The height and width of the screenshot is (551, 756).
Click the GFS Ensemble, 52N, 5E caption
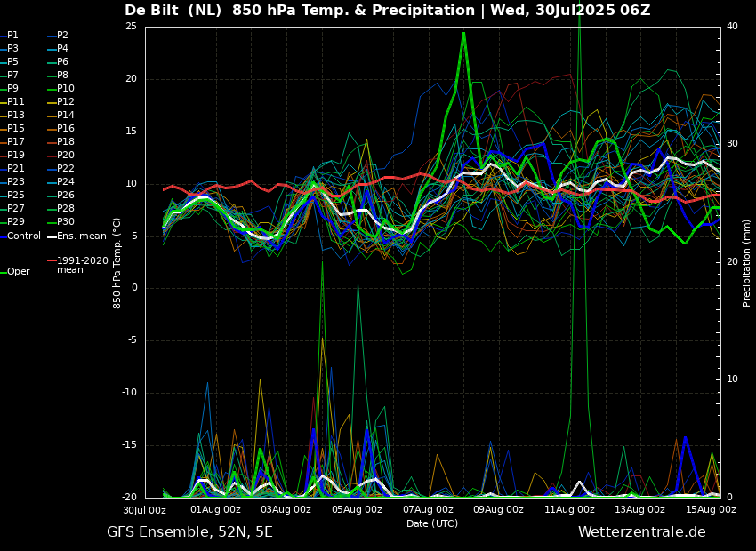tap(190, 532)
